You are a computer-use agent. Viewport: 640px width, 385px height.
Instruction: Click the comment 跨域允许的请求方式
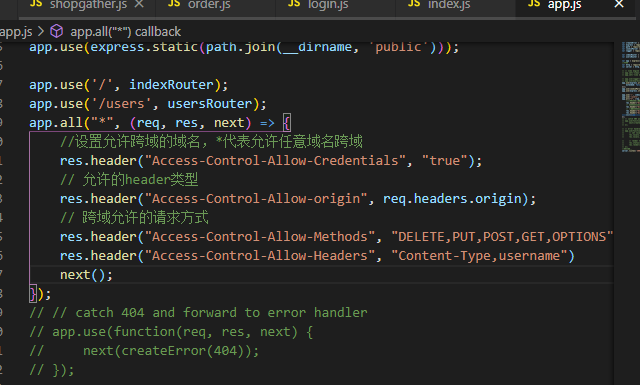(134, 218)
